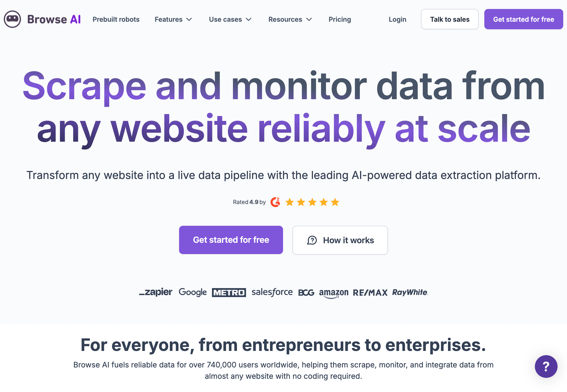Screen dimensions: 567x392
Task: Click the five-star rating stars
Action: click(x=312, y=202)
